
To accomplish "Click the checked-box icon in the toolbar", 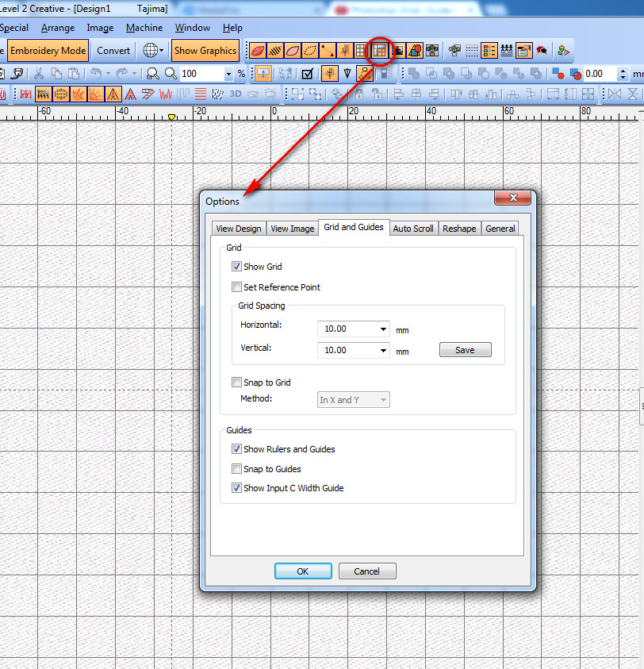I will pyautogui.click(x=307, y=74).
